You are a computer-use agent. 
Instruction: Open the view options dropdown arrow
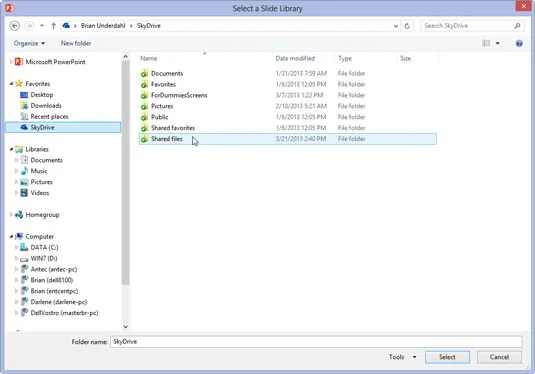click(x=497, y=43)
